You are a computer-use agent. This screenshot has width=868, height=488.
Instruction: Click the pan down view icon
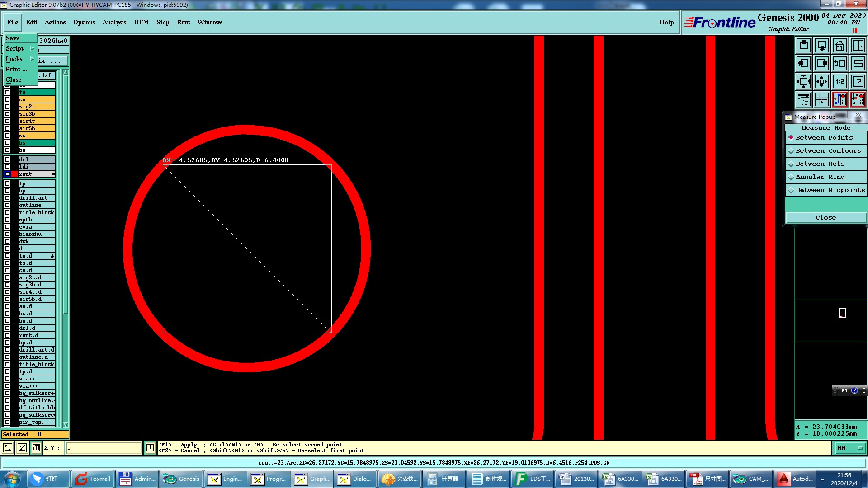[x=822, y=45]
